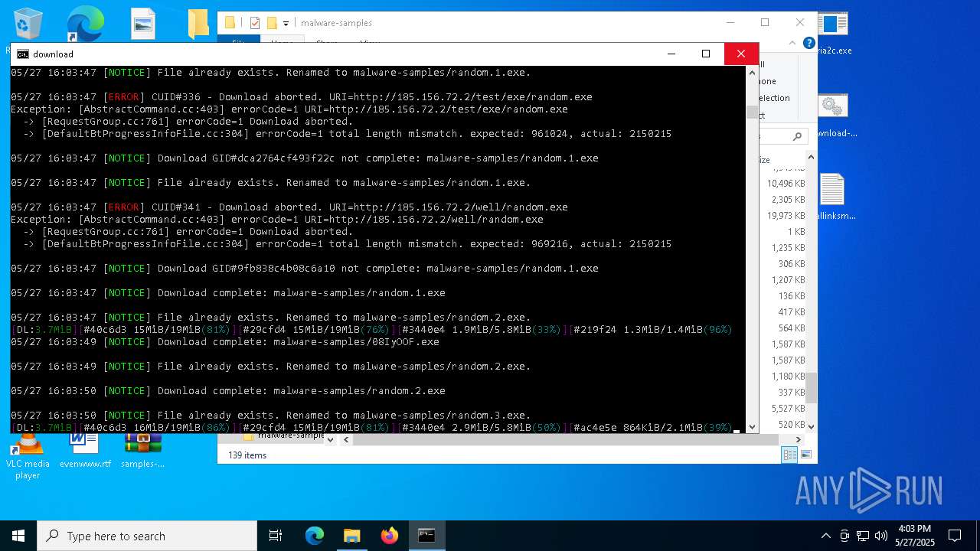The image size is (980, 551).
Task: Click the navigation pane scroll down arrow
Action: [x=330, y=439]
